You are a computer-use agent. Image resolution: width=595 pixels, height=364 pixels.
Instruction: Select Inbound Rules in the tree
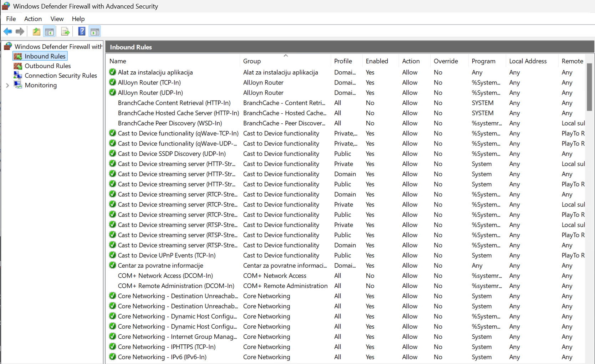click(x=45, y=56)
